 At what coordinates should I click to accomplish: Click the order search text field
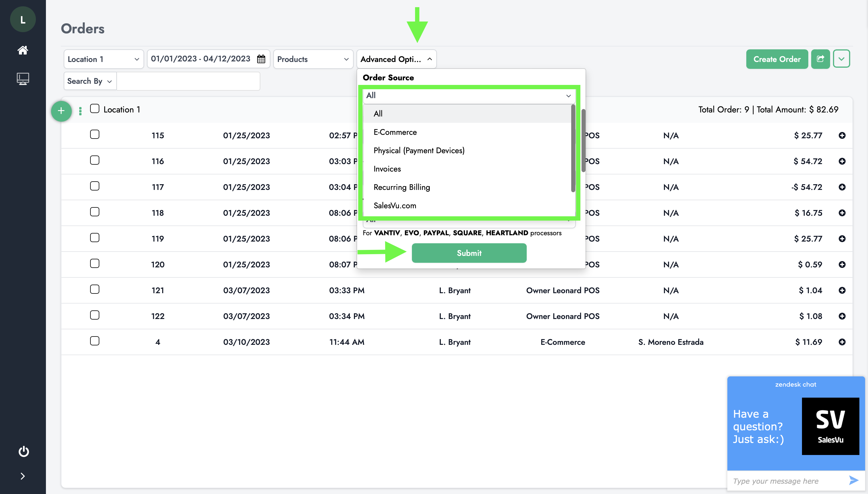188,81
